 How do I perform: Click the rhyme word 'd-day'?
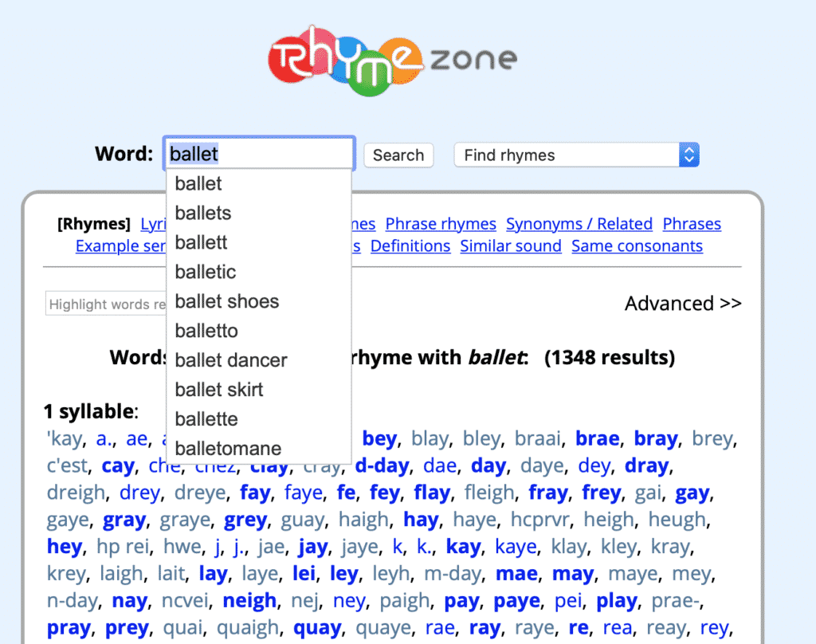click(x=382, y=466)
